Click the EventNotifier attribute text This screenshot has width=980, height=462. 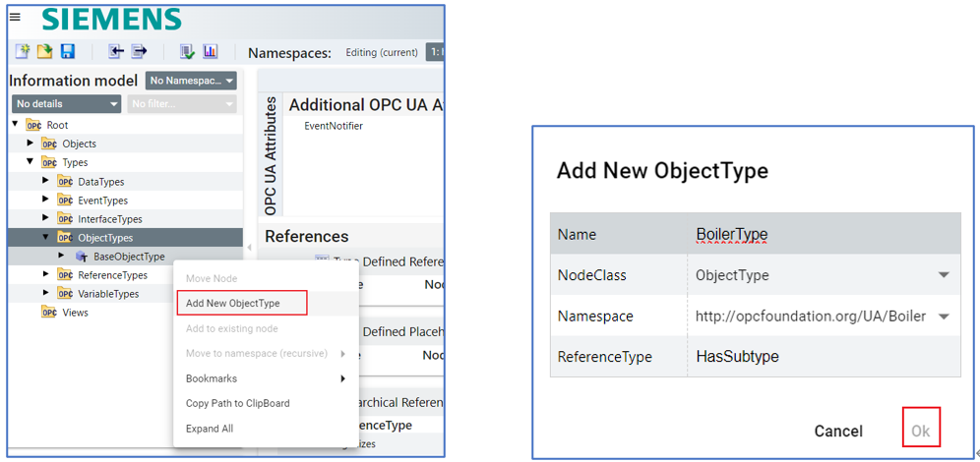click(334, 126)
